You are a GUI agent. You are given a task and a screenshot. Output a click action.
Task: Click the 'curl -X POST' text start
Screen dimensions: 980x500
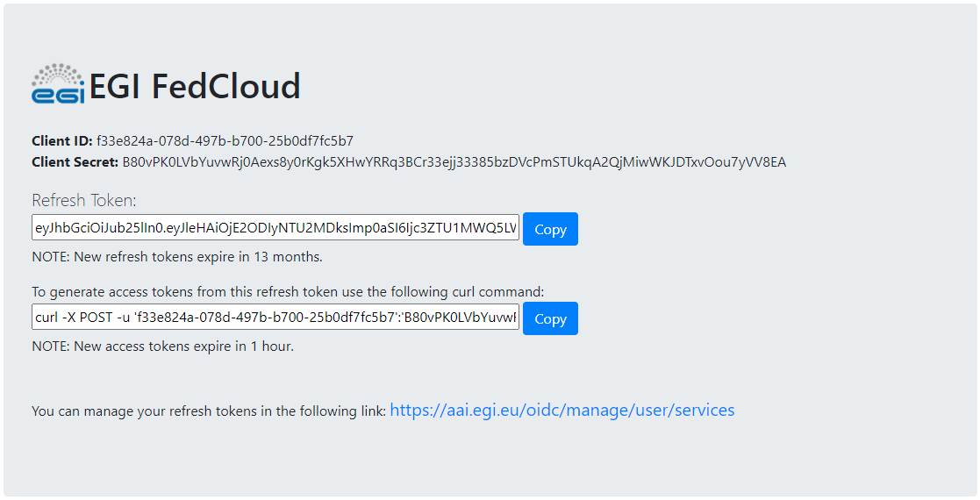click(x=74, y=317)
